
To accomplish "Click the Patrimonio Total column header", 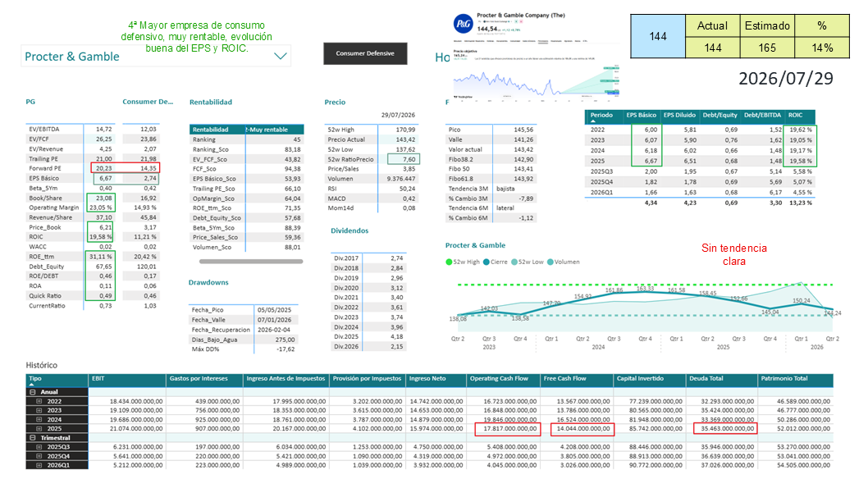I will tap(796, 379).
